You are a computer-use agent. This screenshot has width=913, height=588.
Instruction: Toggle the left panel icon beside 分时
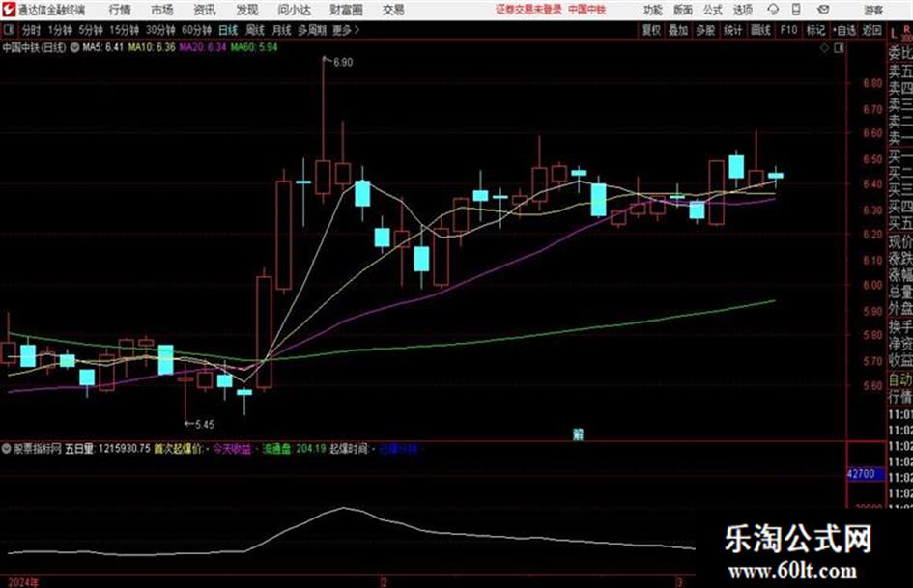click(9, 30)
